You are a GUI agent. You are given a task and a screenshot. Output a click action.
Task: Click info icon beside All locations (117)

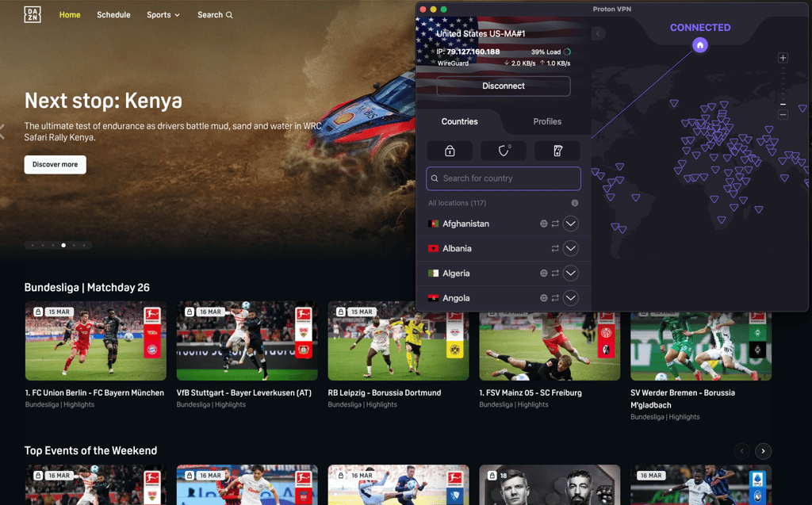pyautogui.click(x=574, y=203)
